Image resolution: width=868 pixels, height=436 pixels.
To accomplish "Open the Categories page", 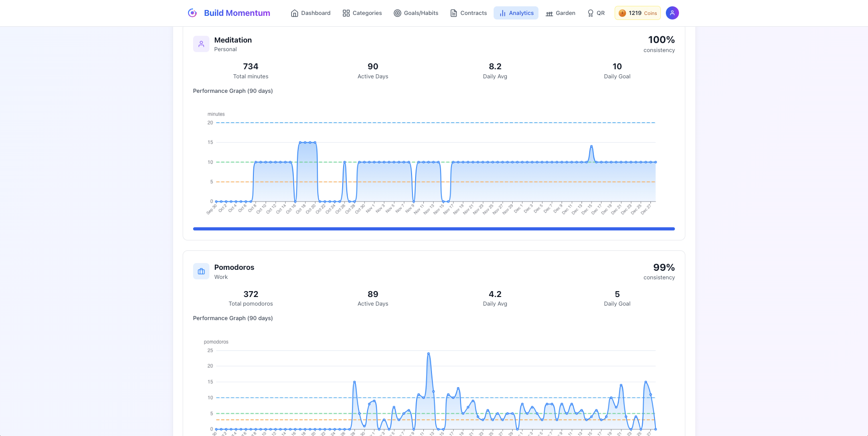I will click(362, 13).
